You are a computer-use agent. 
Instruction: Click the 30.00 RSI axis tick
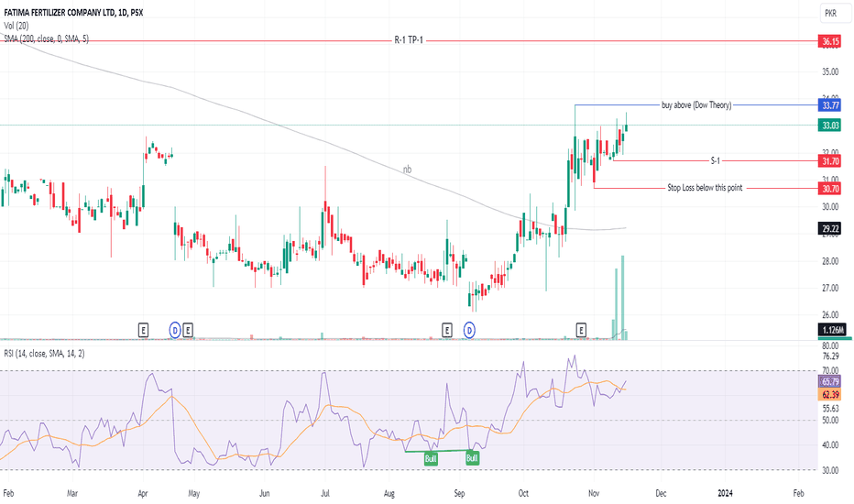pyautogui.click(x=830, y=470)
